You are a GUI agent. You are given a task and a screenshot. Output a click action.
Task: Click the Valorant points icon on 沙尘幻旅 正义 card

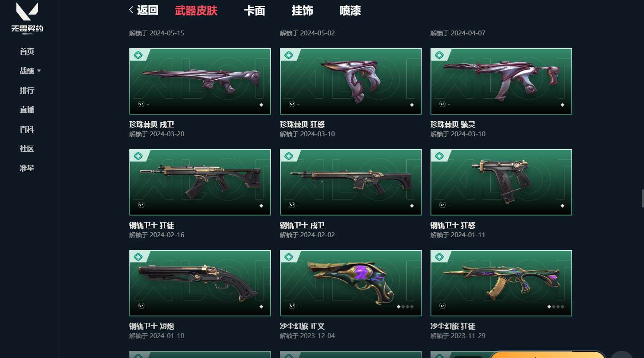[292, 306]
